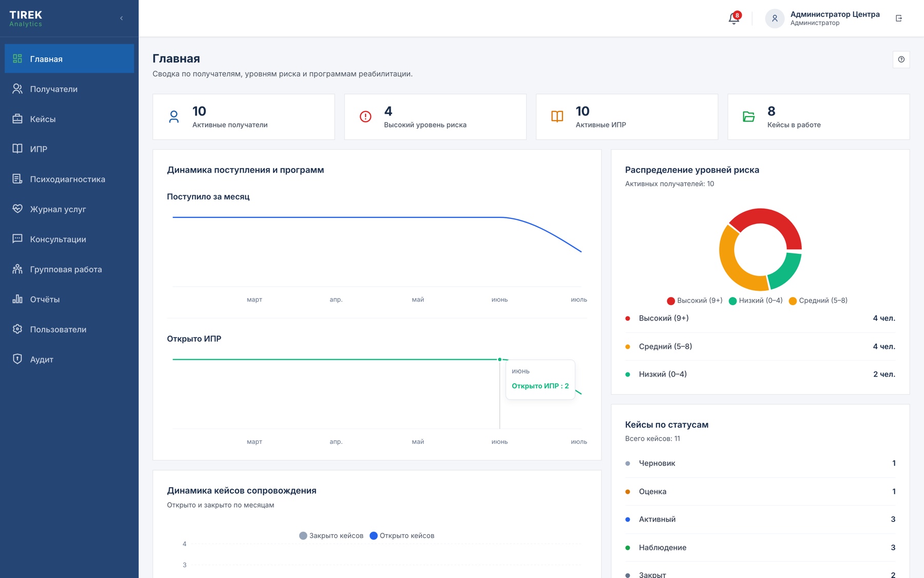Screen dimensions: 924x578
Task: Click the Активный status row
Action: pyautogui.click(x=760, y=519)
